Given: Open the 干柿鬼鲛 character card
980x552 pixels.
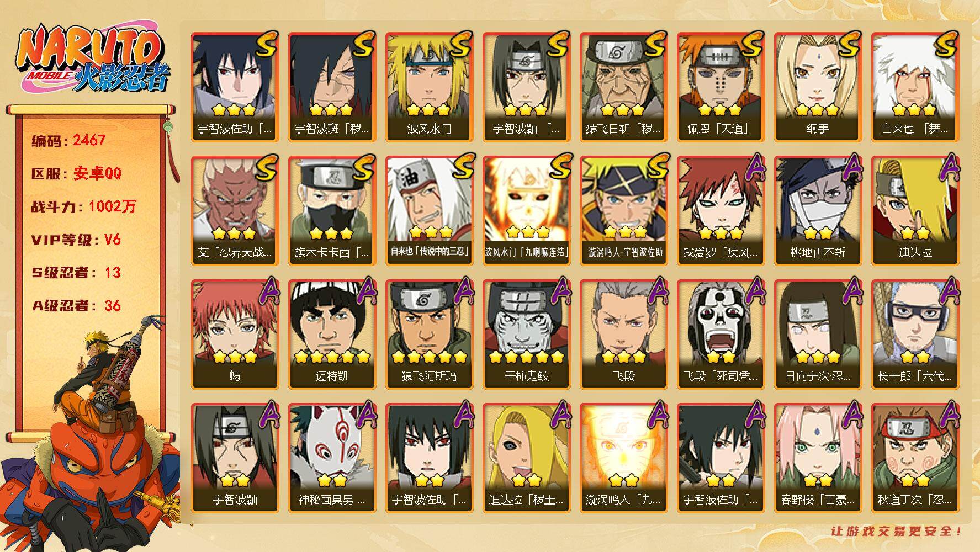Looking at the screenshot, I should (x=526, y=335).
